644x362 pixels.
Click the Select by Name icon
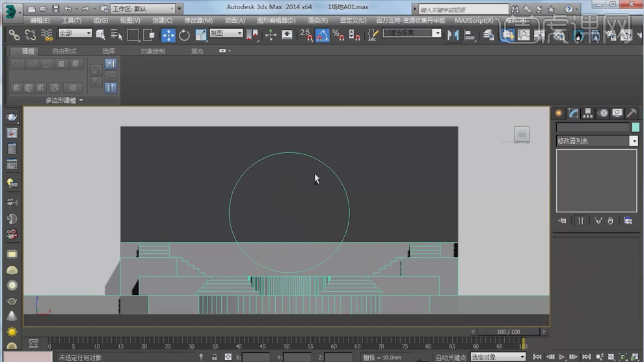click(x=116, y=35)
